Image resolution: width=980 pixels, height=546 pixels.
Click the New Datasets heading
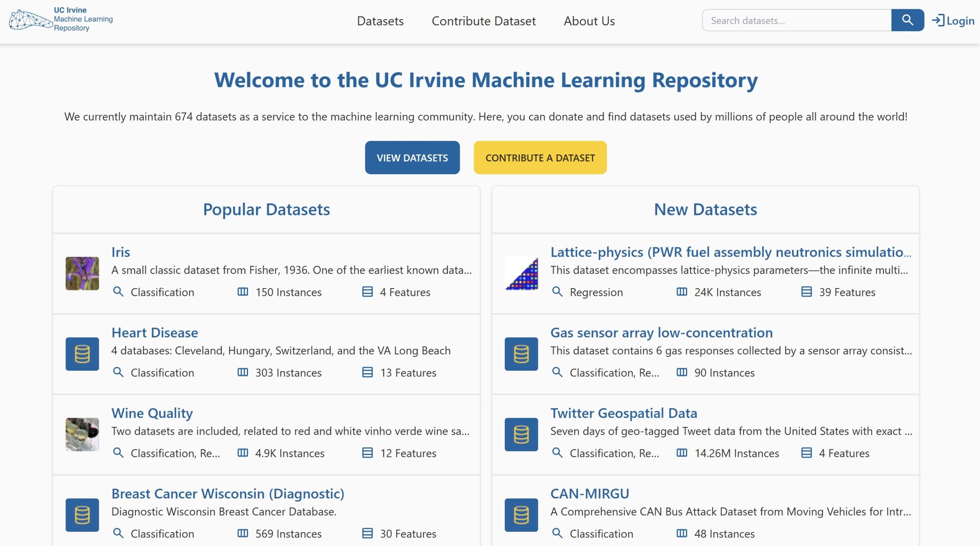(705, 209)
